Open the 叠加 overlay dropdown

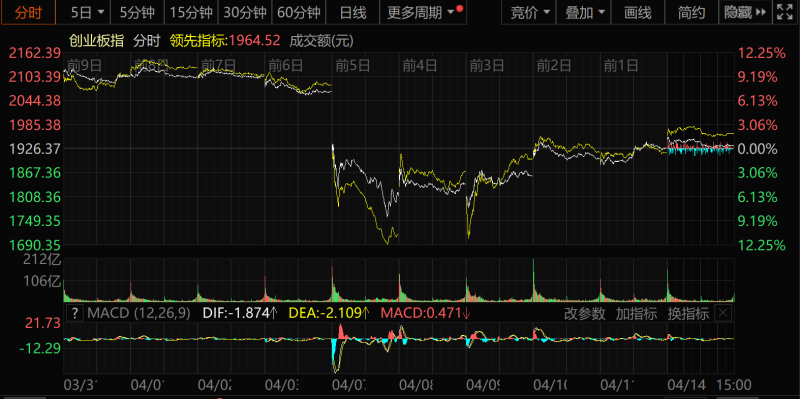tap(584, 13)
